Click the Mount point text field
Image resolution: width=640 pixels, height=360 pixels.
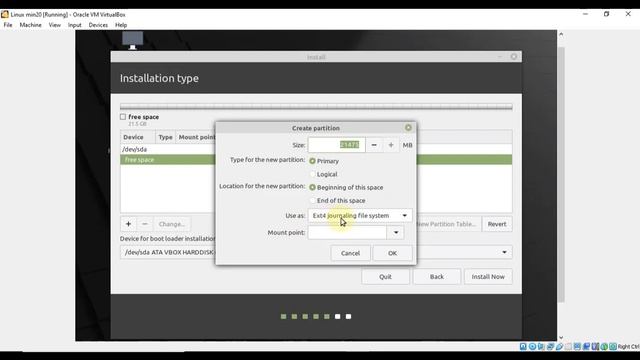pos(347,232)
